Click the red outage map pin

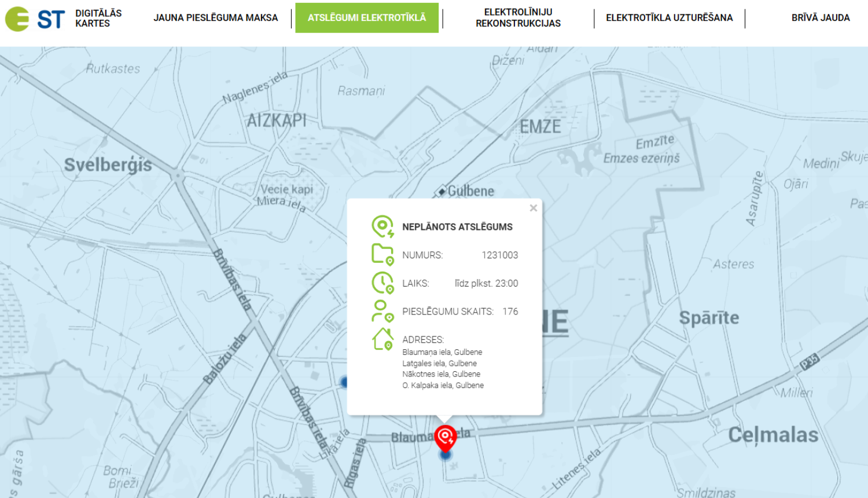pyautogui.click(x=446, y=438)
